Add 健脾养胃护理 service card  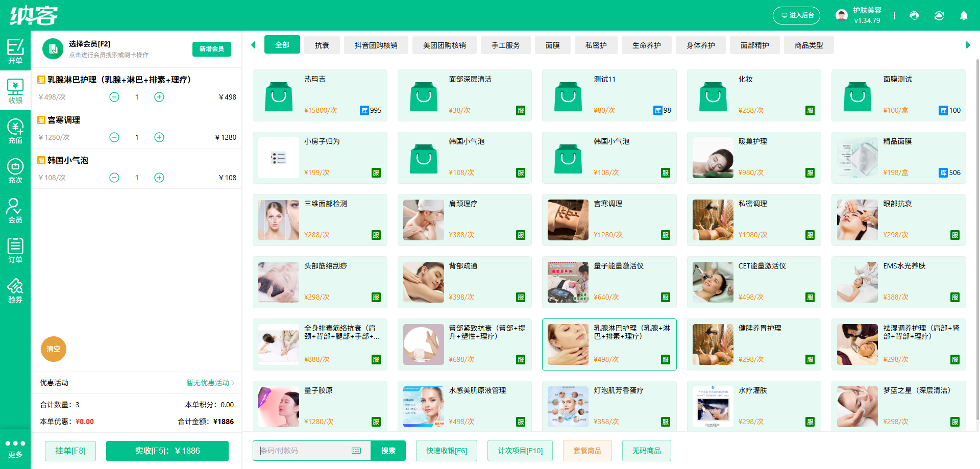click(754, 344)
